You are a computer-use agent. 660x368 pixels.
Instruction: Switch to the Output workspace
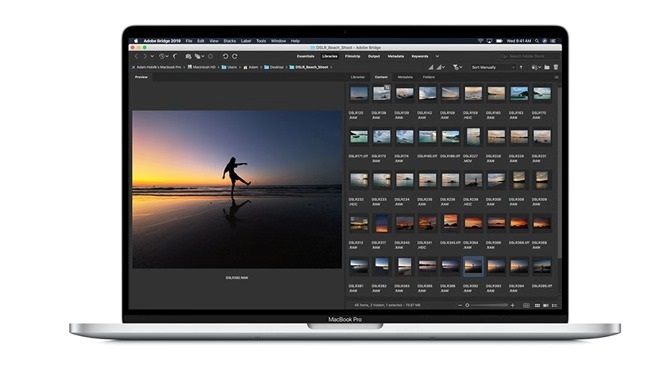[374, 56]
